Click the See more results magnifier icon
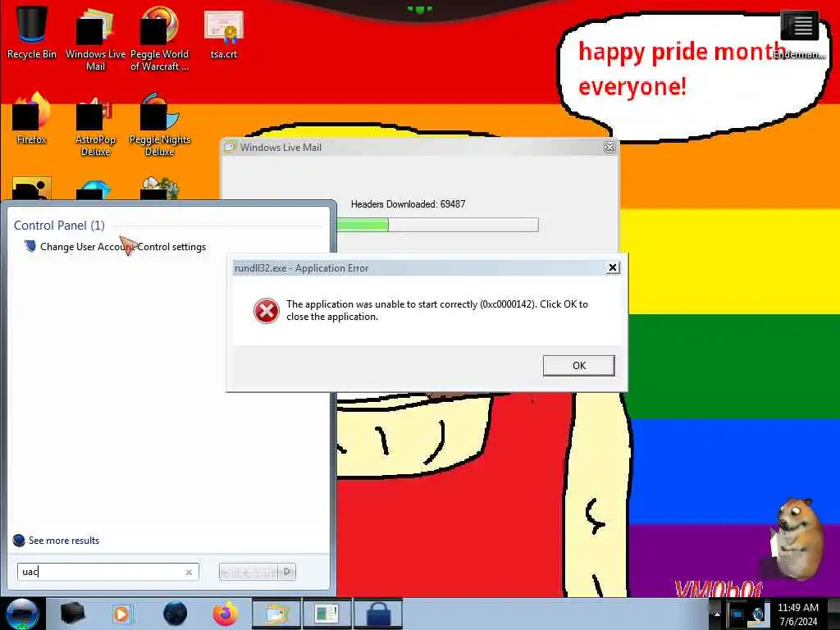Viewport: 840px width, 630px height. [x=19, y=541]
